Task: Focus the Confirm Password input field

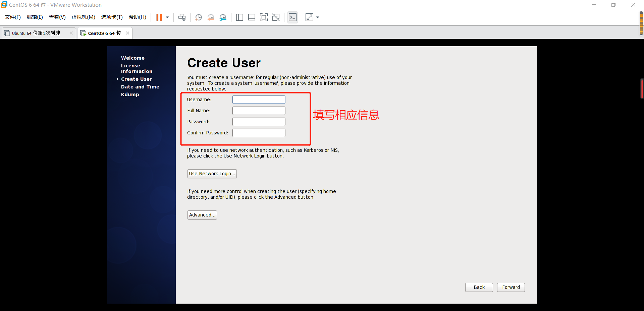Action: click(x=259, y=133)
